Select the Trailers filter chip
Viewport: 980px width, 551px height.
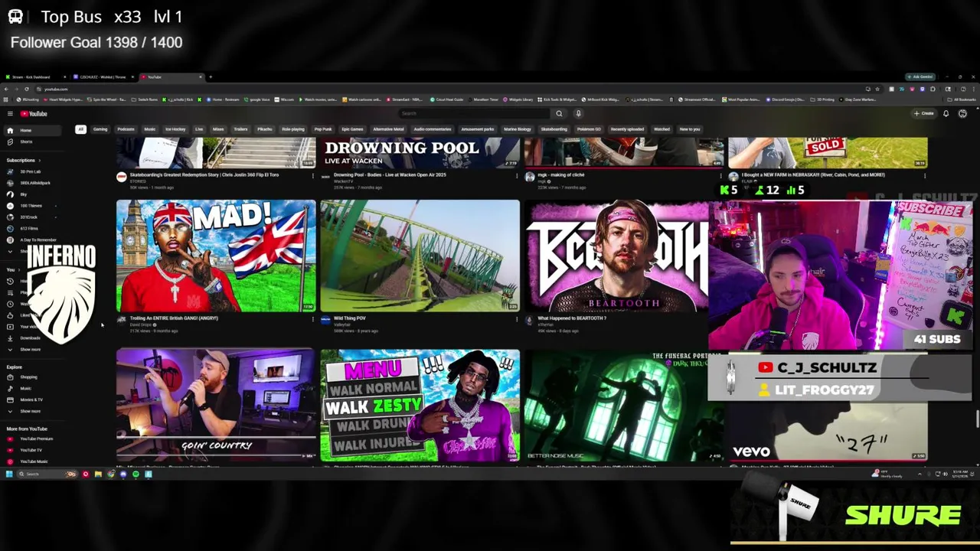coord(240,129)
